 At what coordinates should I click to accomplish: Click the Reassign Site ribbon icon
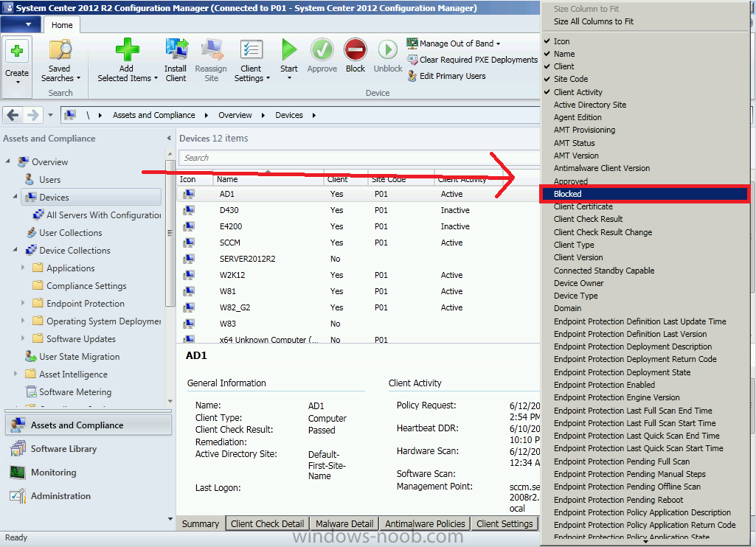pos(211,50)
